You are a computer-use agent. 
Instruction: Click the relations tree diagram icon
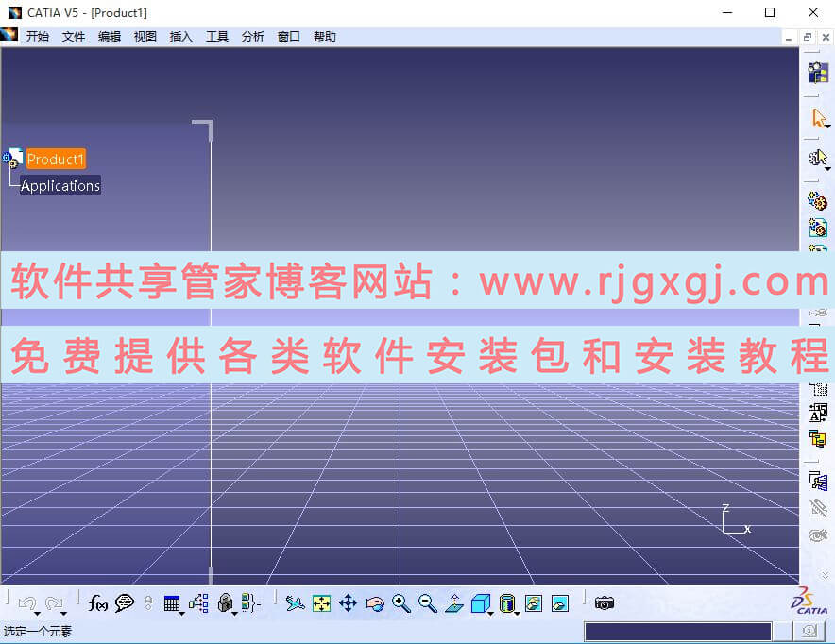[198, 603]
